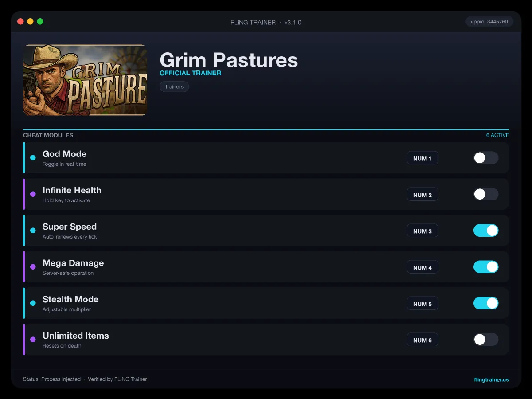Click the yellow minimize window button
Viewport: 532px width, 399px height.
[30, 21]
